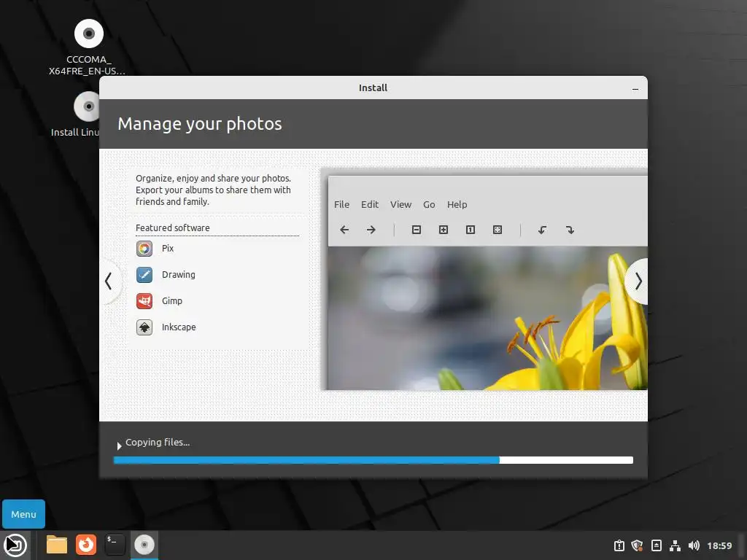
Task: Click the back arrow in slideshow toolbar
Action: point(344,230)
